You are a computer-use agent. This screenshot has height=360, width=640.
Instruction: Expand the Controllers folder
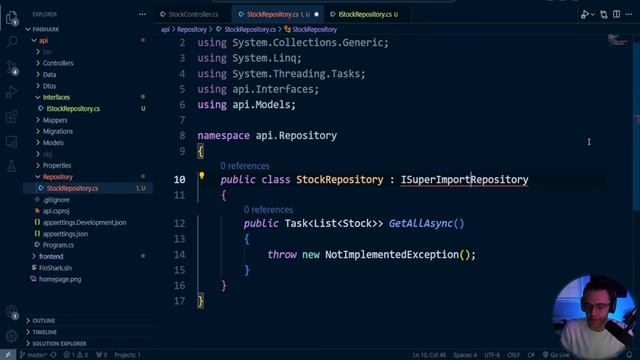(x=58, y=63)
